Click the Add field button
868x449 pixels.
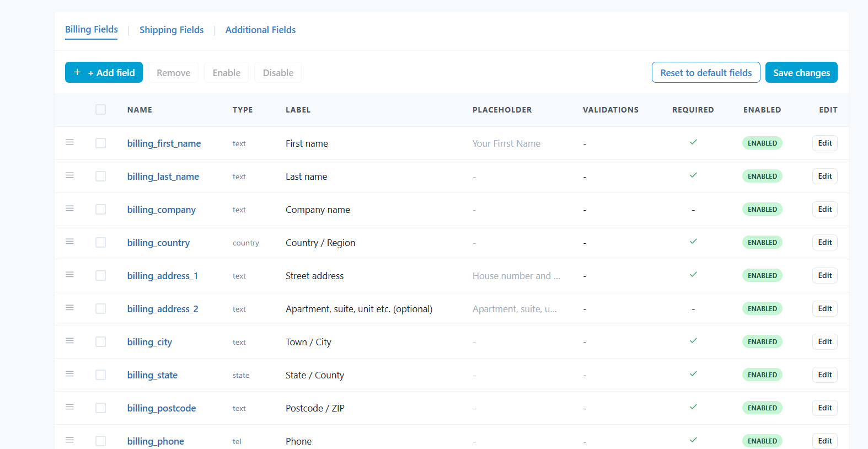[104, 72]
